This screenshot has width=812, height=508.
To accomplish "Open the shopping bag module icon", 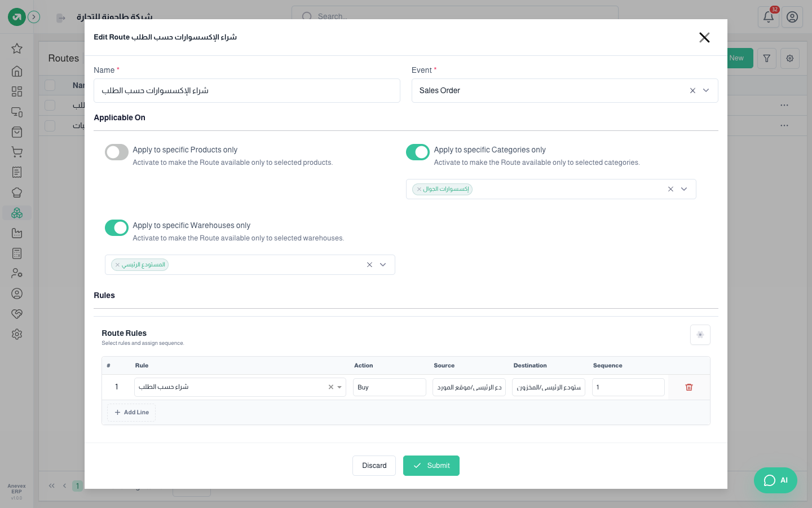I will click(17, 132).
